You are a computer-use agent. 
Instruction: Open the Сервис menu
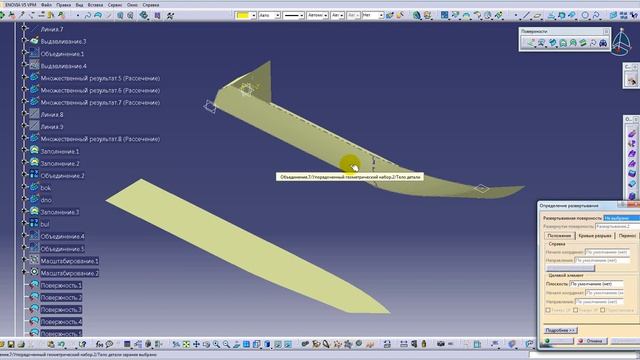click(x=115, y=5)
